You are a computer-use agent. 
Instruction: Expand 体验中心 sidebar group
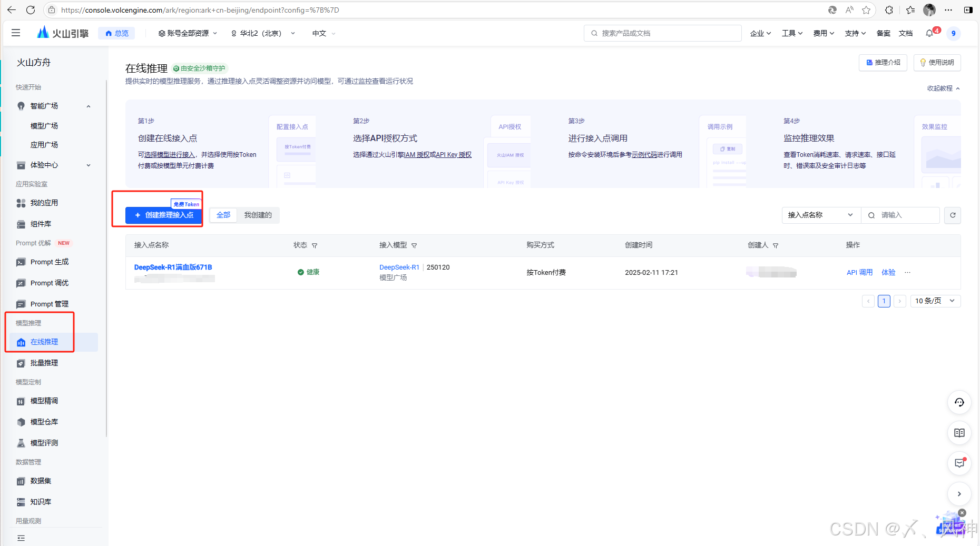click(x=89, y=165)
